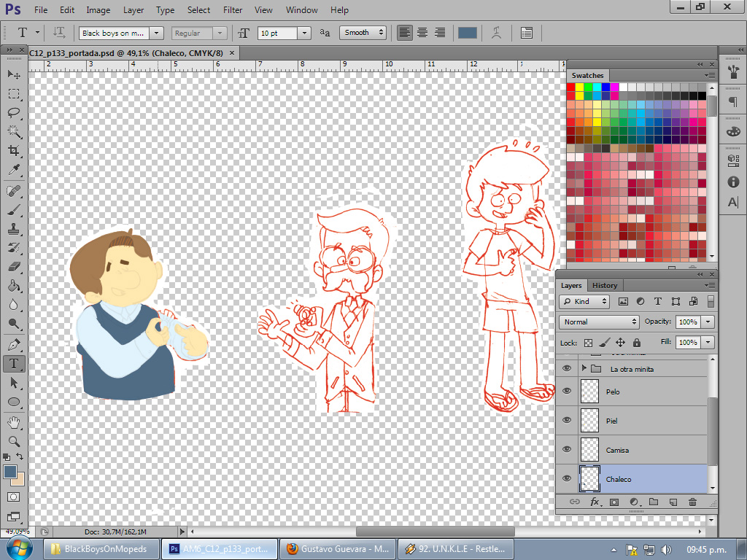Viewport: 747px width, 560px height.
Task: Open the Filter menu
Action: point(233,9)
